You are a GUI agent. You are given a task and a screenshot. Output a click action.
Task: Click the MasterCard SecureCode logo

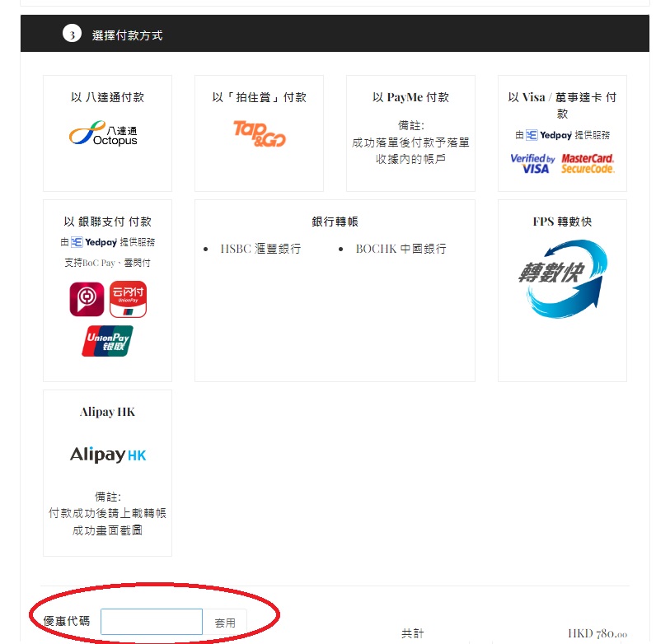coord(588,164)
